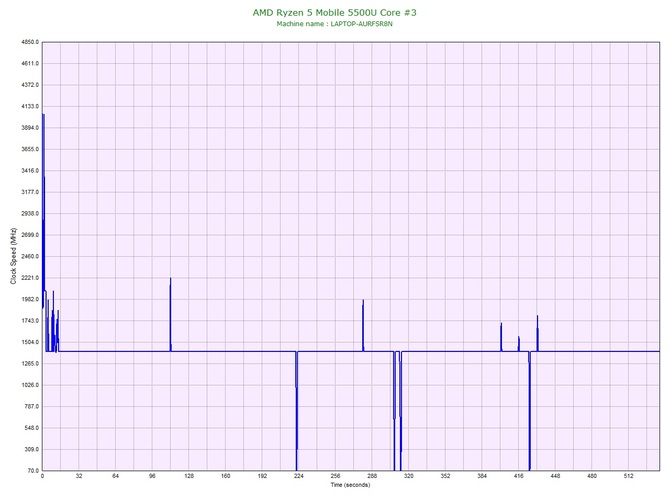The image size is (670, 502).
Task: Click the 3894.0 y-axis value
Action: pos(29,128)
